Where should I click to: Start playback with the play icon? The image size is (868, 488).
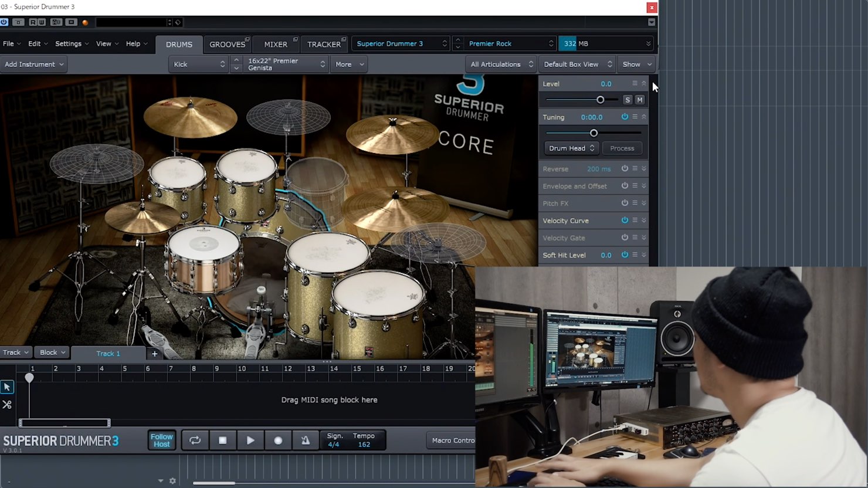[x=250, y=440]
